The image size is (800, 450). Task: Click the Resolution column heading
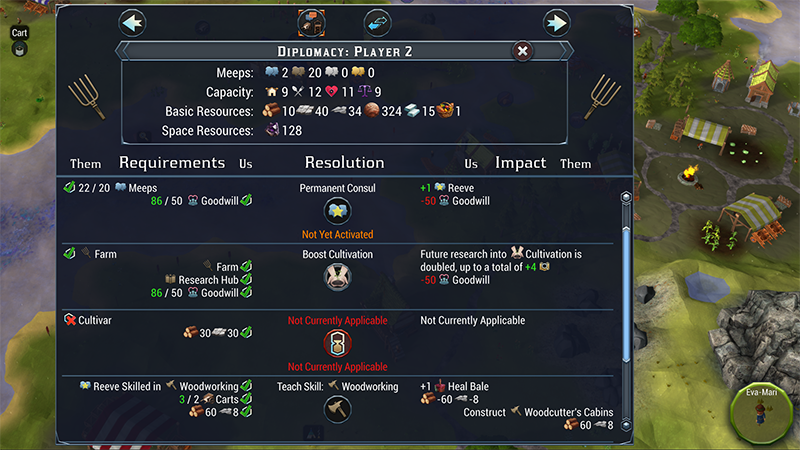pyautogui.click(x=344, y=162)
